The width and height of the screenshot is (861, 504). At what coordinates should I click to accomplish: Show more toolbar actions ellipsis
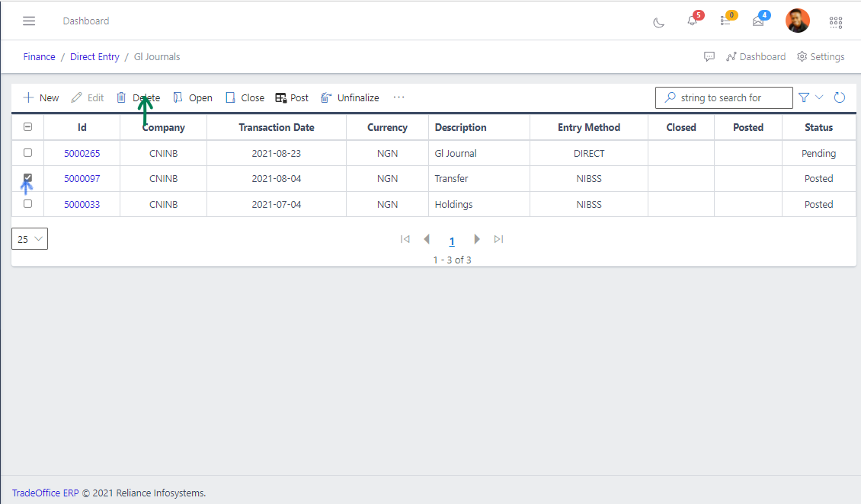pos(399,97)
